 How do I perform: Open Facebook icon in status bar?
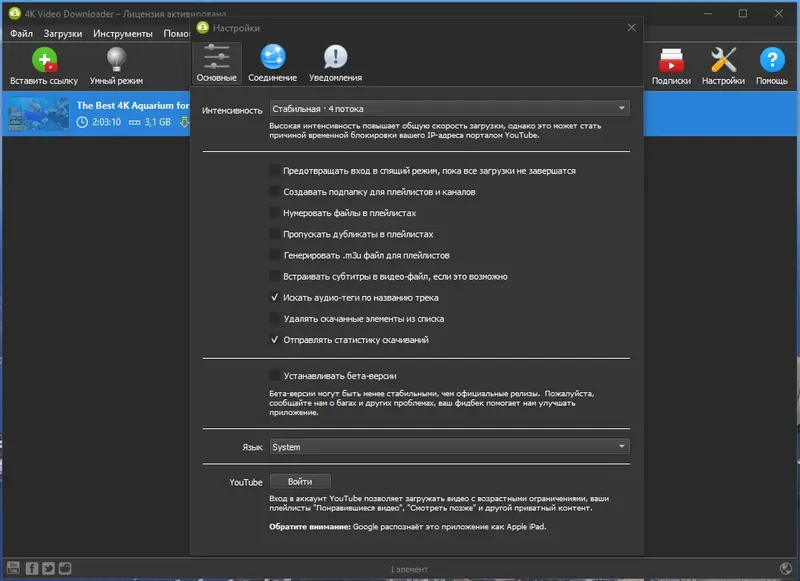click(32, 568)
